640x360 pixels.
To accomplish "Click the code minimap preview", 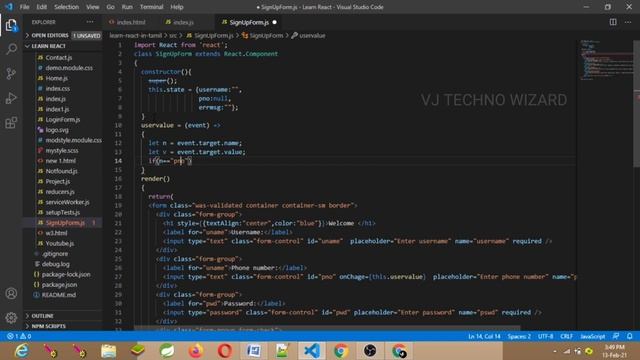I will (x=606, y=60).
